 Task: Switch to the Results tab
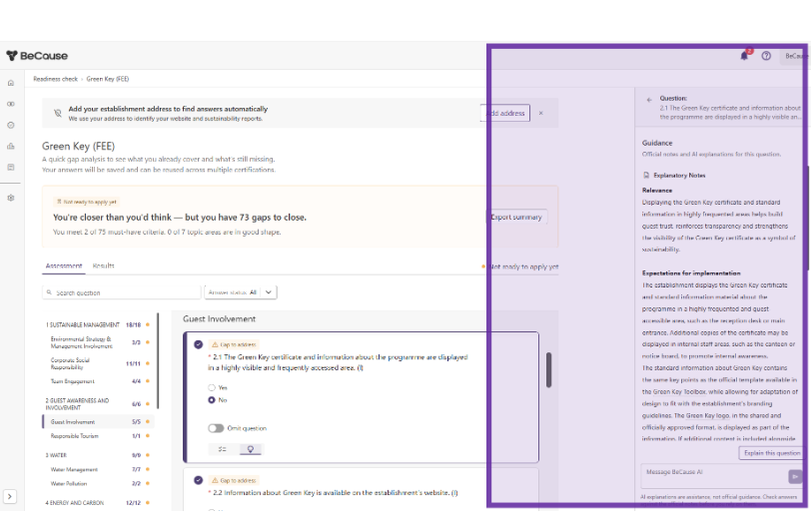click(x=104, y=266)
